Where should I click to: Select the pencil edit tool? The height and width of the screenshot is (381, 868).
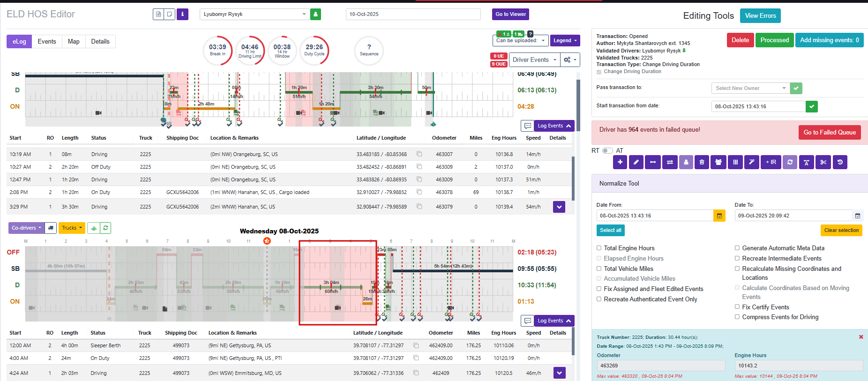(636, 162)
